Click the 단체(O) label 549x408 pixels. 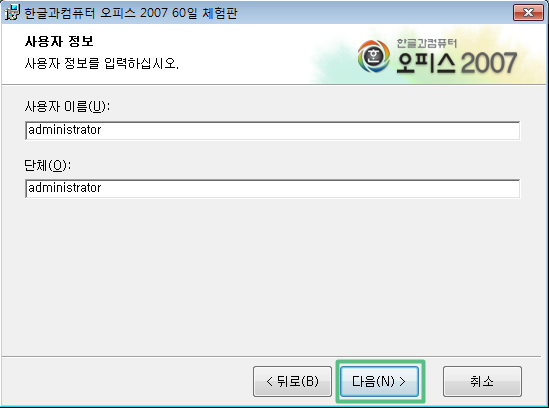(x=48, y=165)
